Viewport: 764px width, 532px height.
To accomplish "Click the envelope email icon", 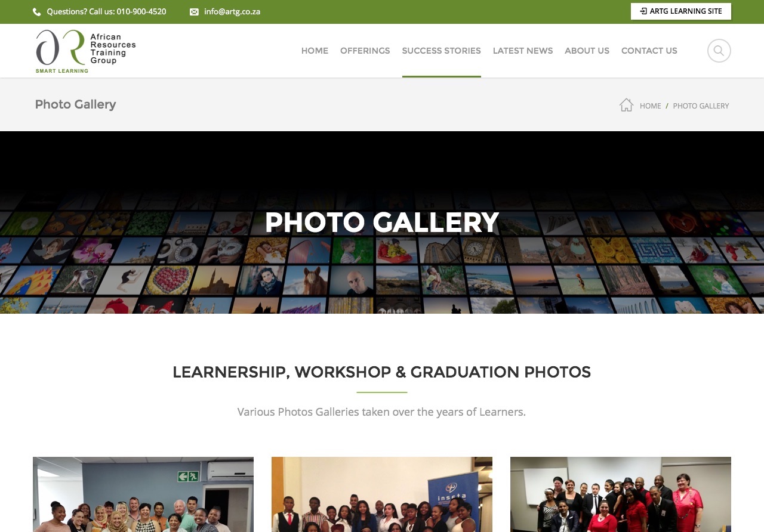I will (x=194, y=12).
